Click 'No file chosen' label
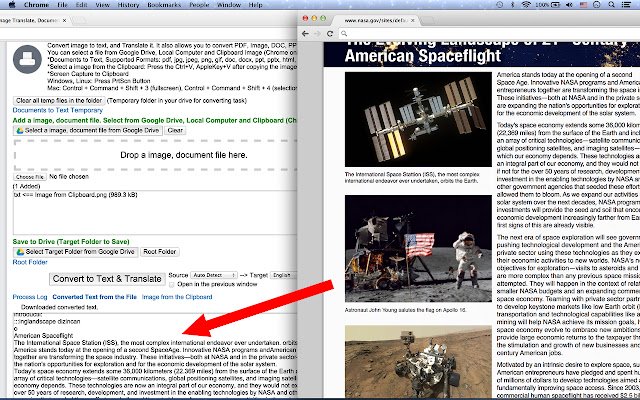This screenshot has width=640, height=400. tap(69, 177)
